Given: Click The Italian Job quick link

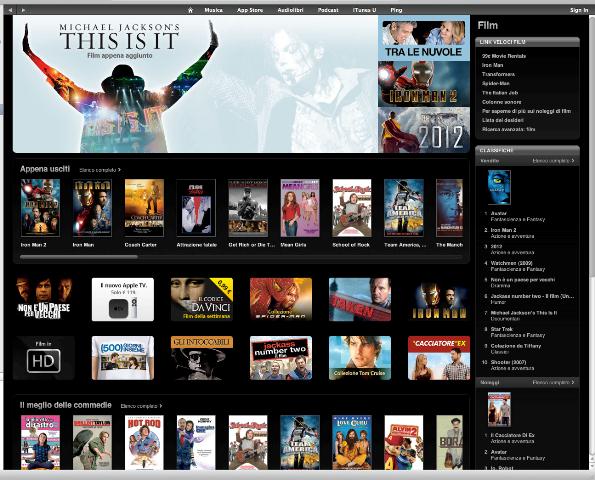Looking at the screenshot, I should point(500,93).
